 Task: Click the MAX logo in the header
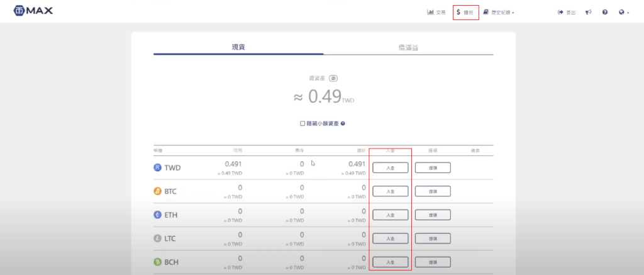33,11
